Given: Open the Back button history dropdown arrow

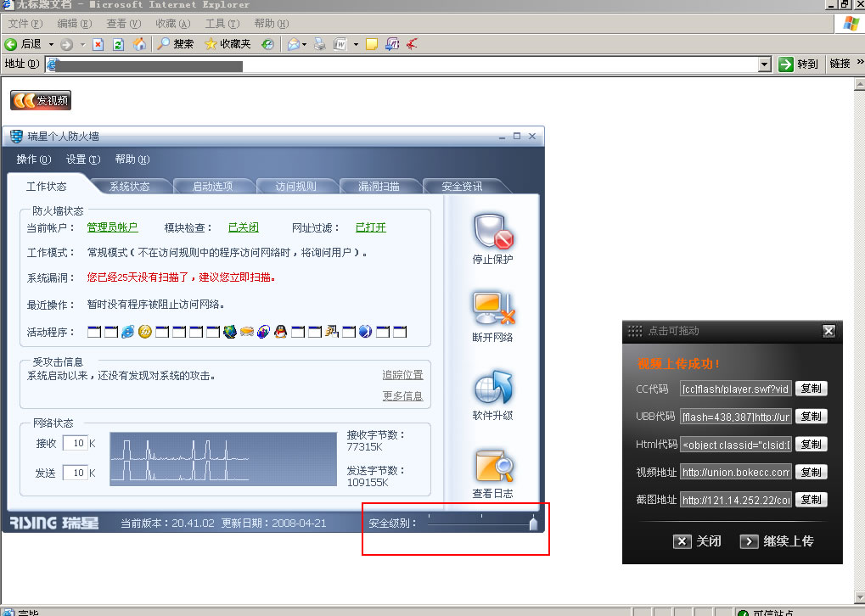Looking at the screenshot, I should tap(51, 44).
